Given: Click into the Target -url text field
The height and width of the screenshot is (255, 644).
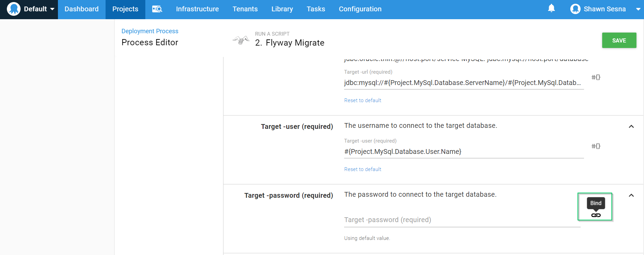Looking at the screenshot, I should (463, 83).
